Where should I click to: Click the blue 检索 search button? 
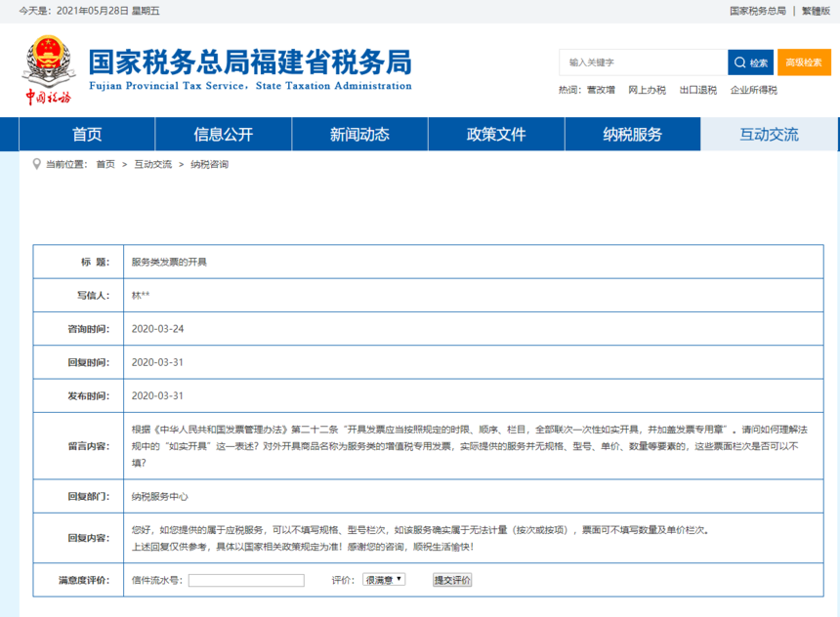tap(750, 62)
